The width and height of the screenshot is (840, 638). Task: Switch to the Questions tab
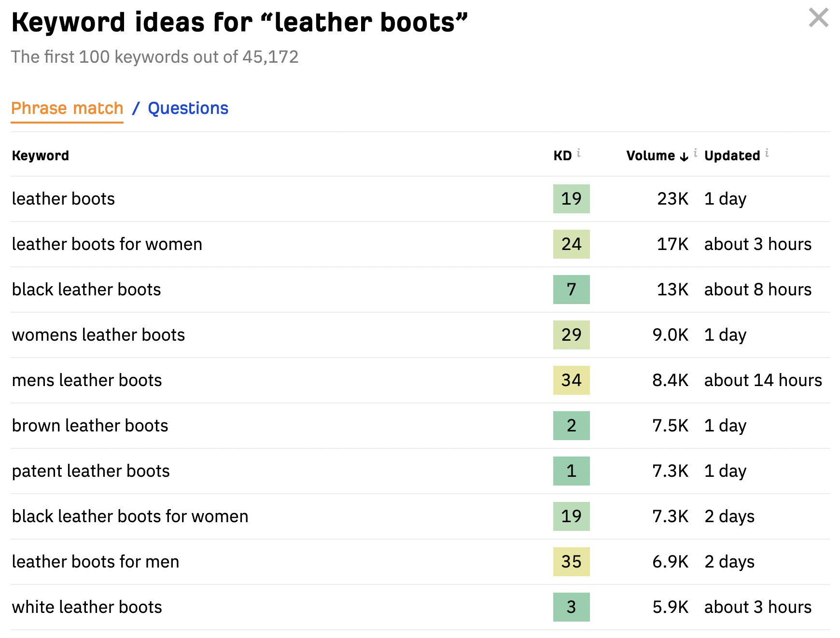click(x=188, y=108)
